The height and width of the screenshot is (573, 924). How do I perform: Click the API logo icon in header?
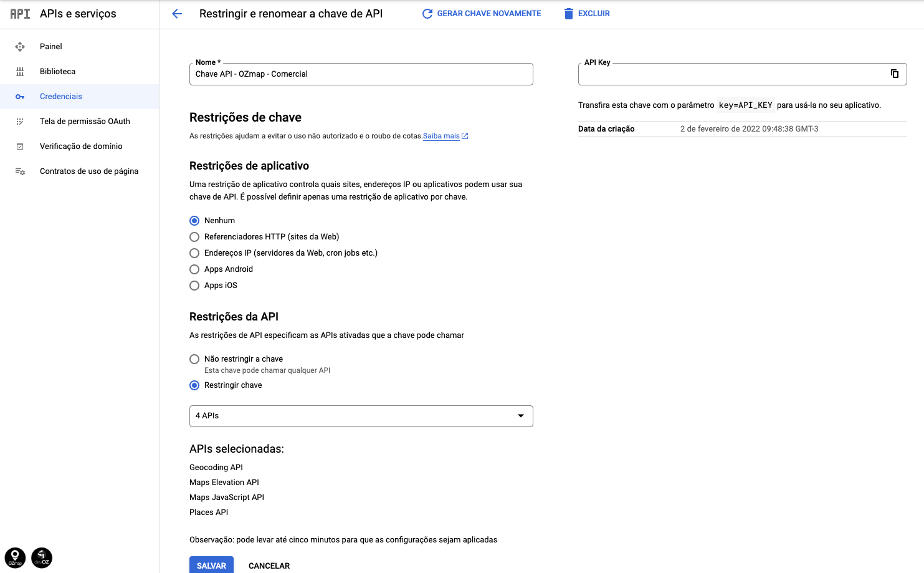tap(20, 14)
